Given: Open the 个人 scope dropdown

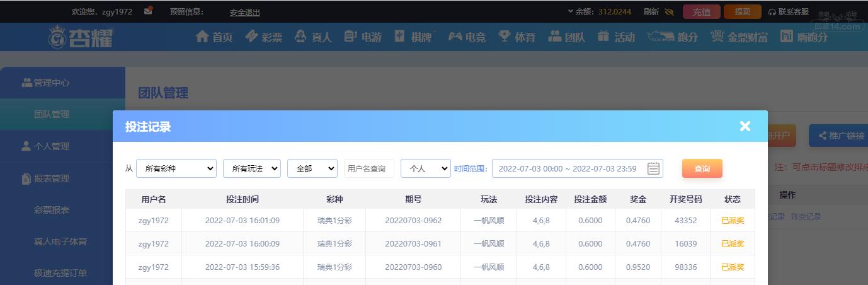Looking at the screenshot, I should click(x=426, y=168).
